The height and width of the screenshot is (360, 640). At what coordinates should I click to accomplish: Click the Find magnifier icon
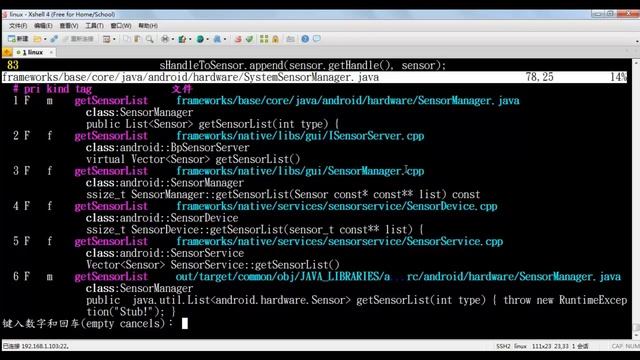[149, 39]
